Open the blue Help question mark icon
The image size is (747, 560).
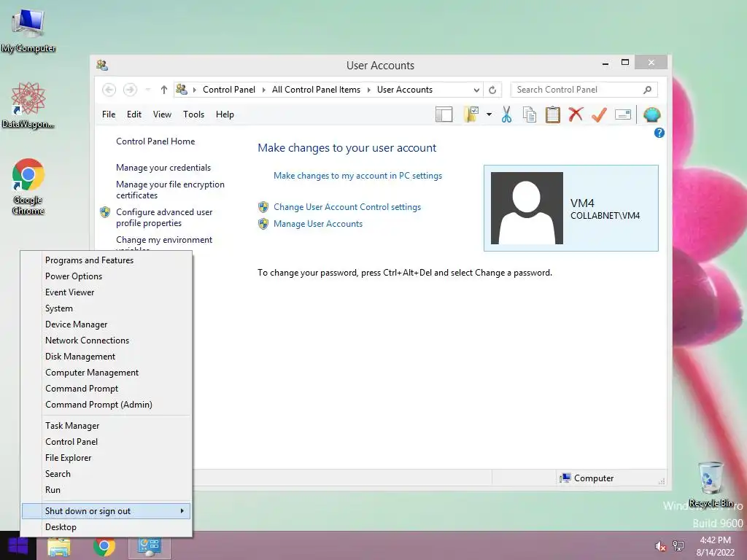[659, 133]
